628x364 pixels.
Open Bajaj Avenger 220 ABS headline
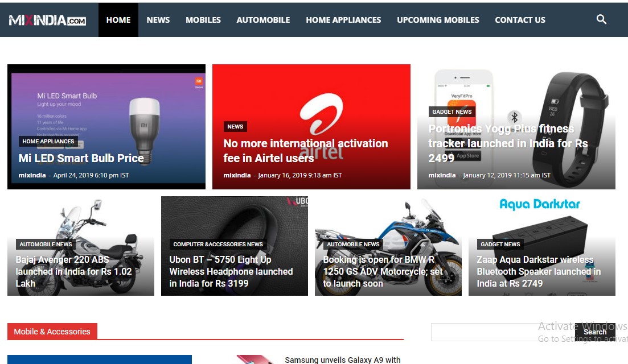point(73,271)
